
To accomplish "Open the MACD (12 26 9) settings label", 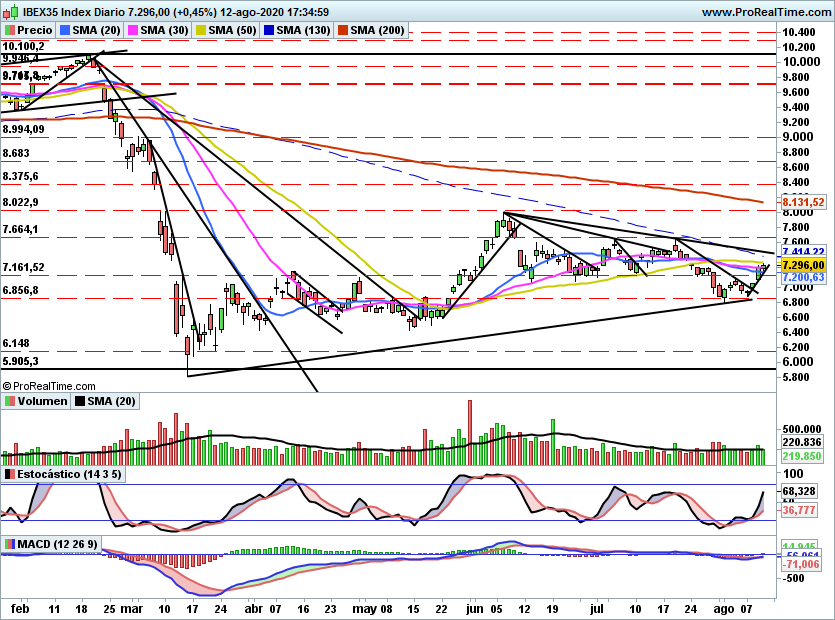I will 60,544.
